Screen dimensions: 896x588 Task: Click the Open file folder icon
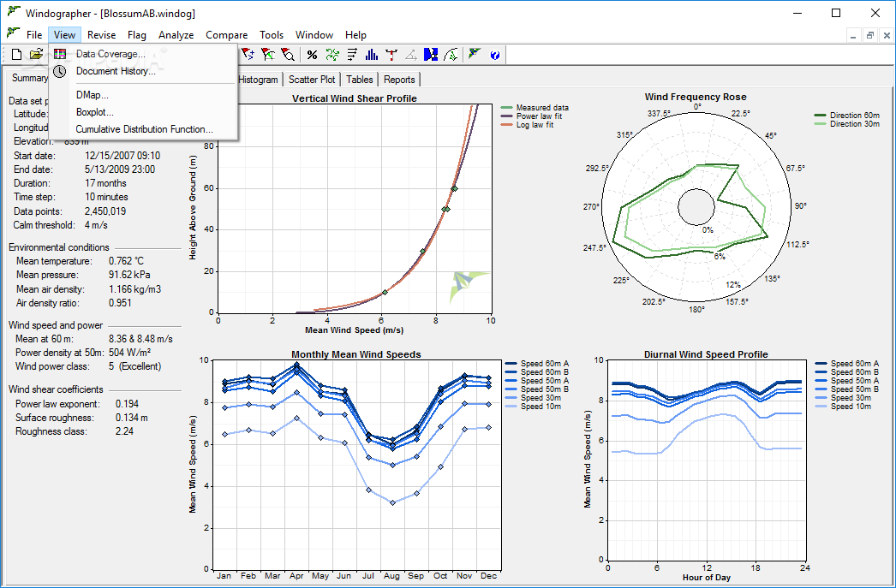coord(36,55)
